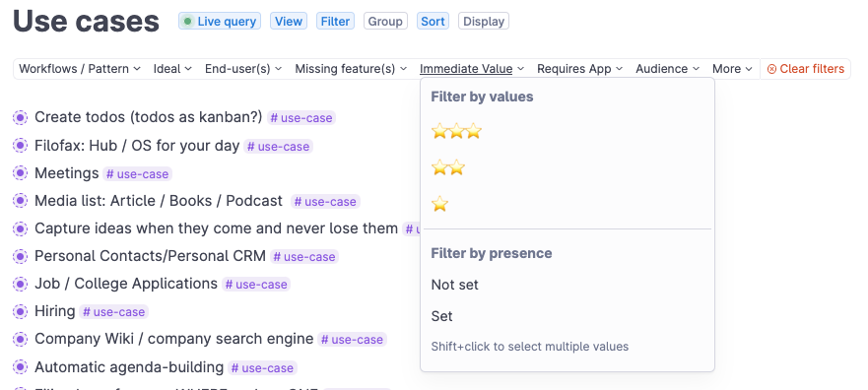Clear filters using the red button

(806, 69)
